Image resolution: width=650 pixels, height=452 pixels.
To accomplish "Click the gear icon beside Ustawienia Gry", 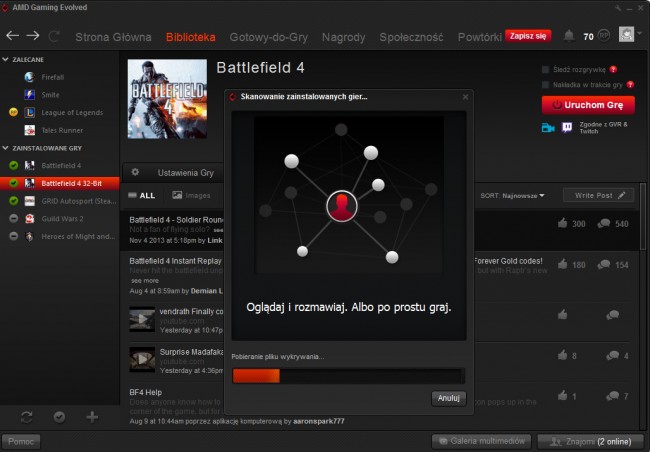I will tap(135, 172).
